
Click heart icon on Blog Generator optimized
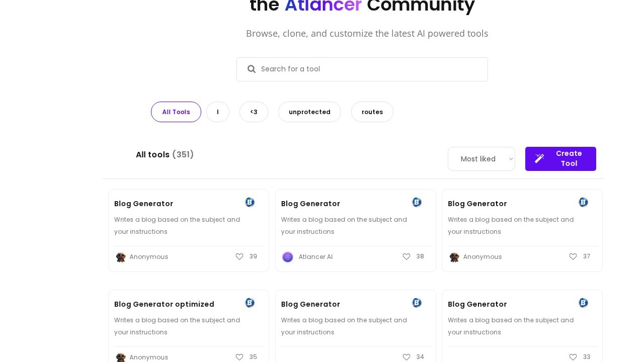click(x=239, y=357)
